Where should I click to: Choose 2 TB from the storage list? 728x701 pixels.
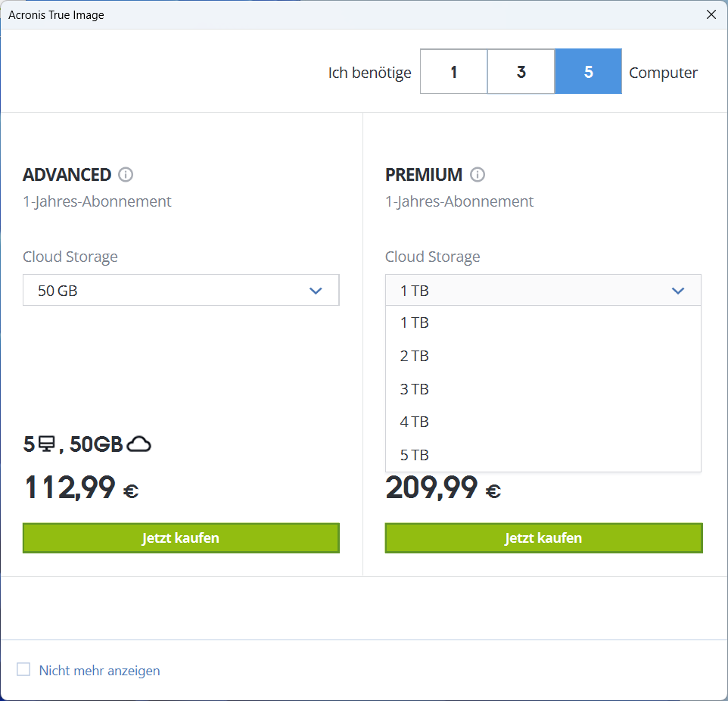(x=415, y=356)
